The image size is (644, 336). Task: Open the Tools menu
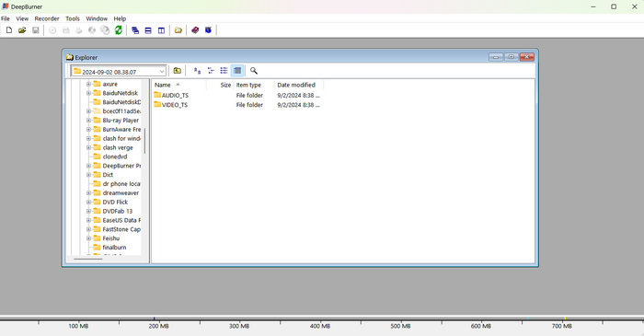point(73,18)
